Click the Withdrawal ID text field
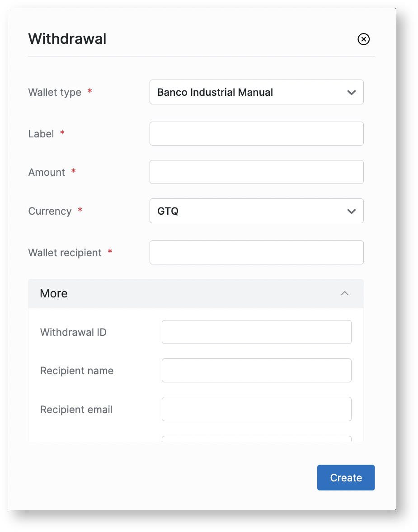 coord(256,332)
